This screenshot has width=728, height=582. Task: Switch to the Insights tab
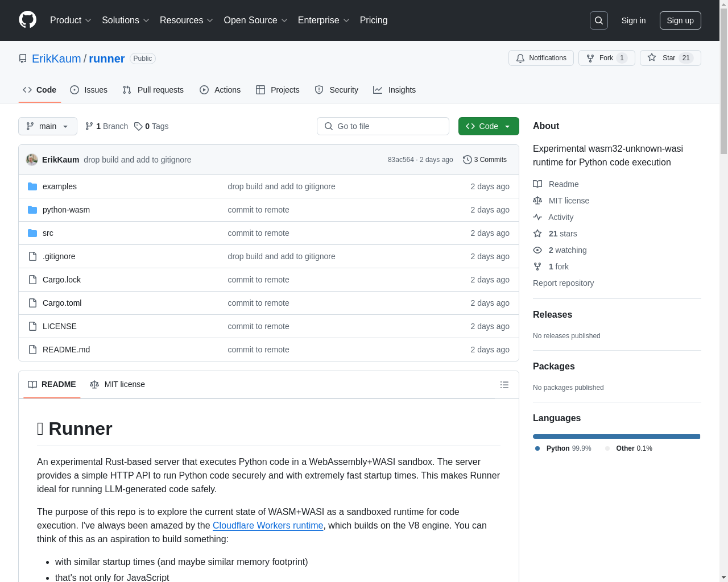(395, 90)
